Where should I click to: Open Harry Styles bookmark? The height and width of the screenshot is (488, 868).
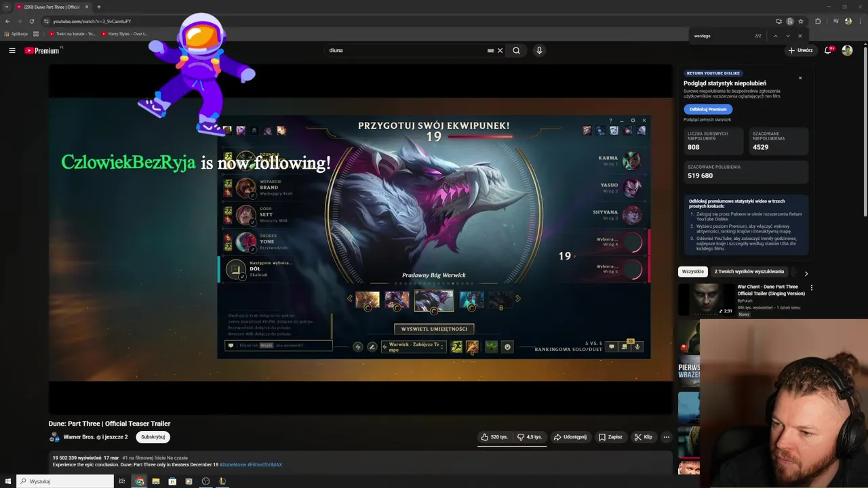point(124,33)
